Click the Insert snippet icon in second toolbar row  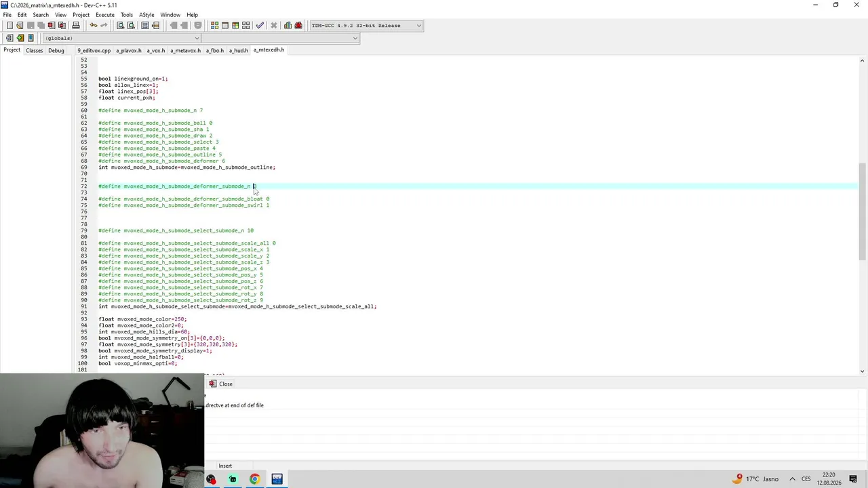coord(9,38)
